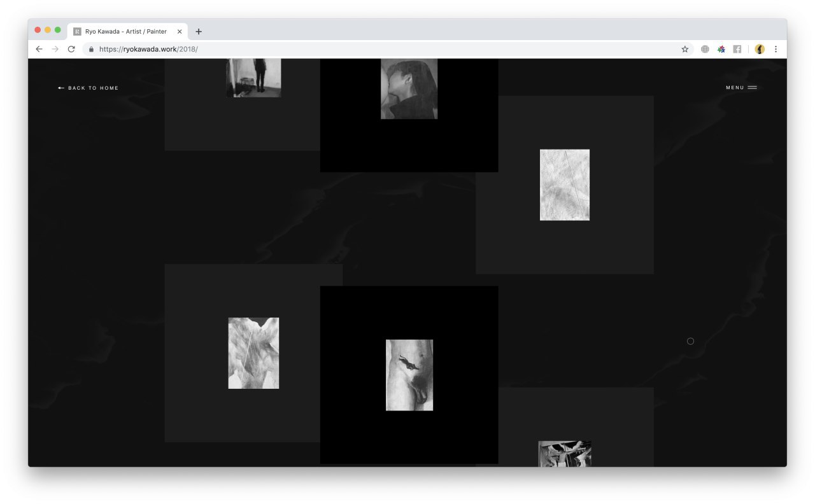The width and height of the screenshot is (815, 504).
Task: Close the Ryo Kawada tab
Action: point(180,32)
